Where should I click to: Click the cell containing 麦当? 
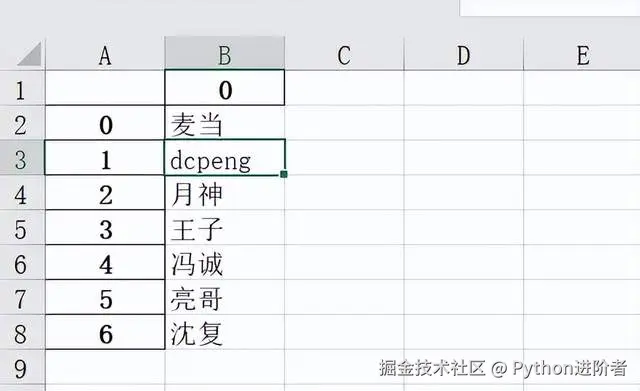tap(224, 123)
